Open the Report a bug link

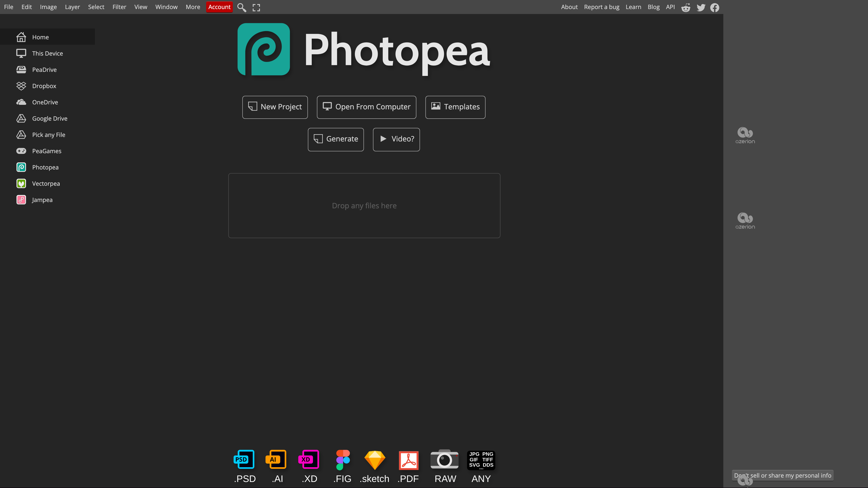pyautogui.click(x=601, y=7)
